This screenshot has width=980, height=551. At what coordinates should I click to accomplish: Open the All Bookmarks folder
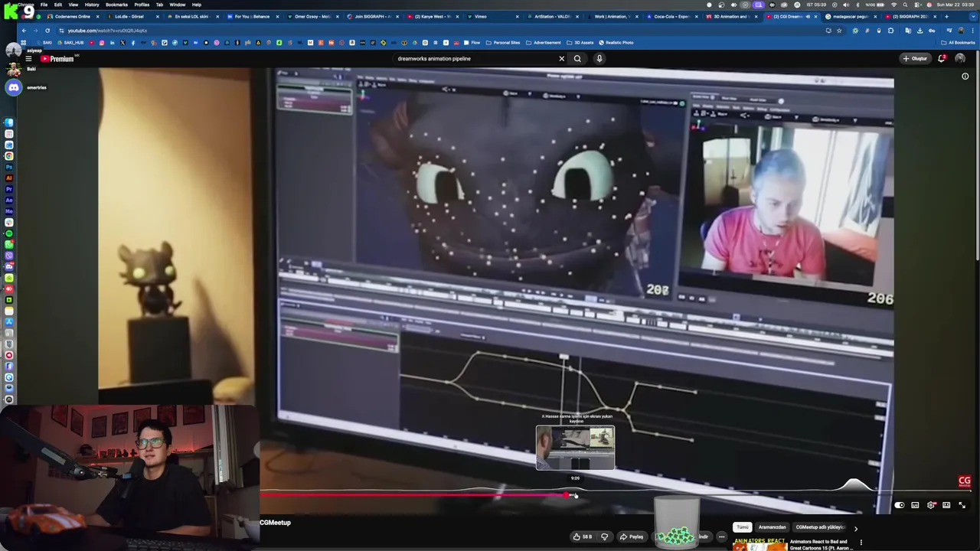point(959,43)
